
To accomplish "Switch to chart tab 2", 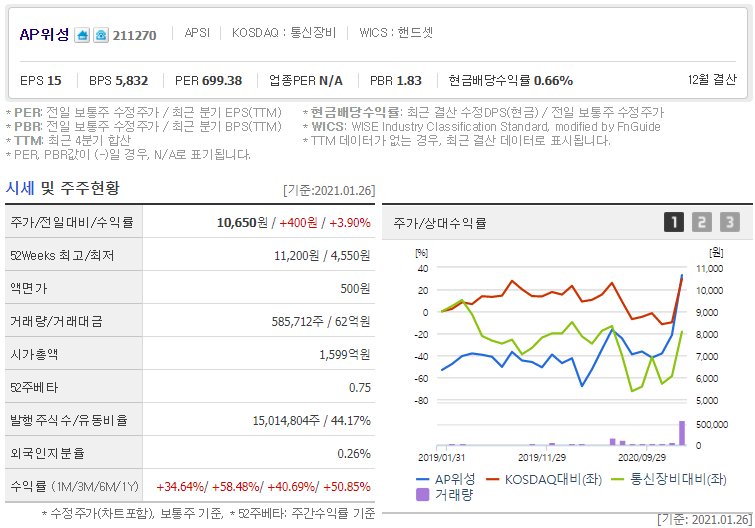I will coord(702,222).
